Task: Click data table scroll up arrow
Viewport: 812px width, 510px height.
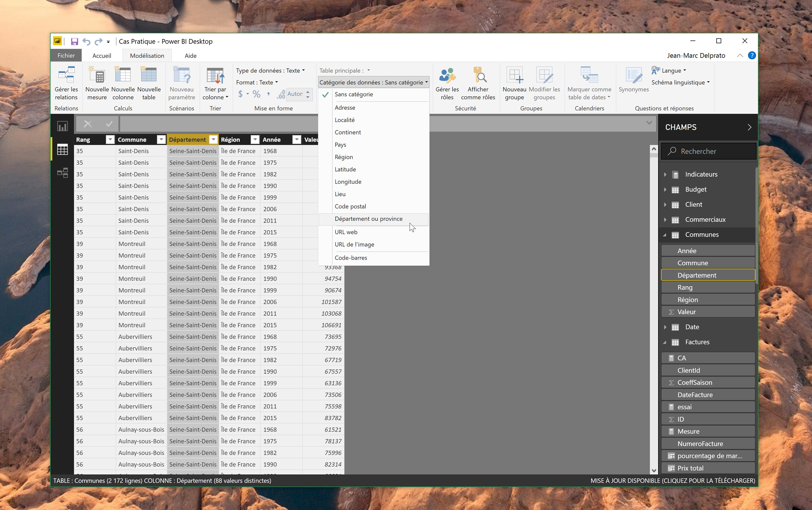Action: point(654,149)
